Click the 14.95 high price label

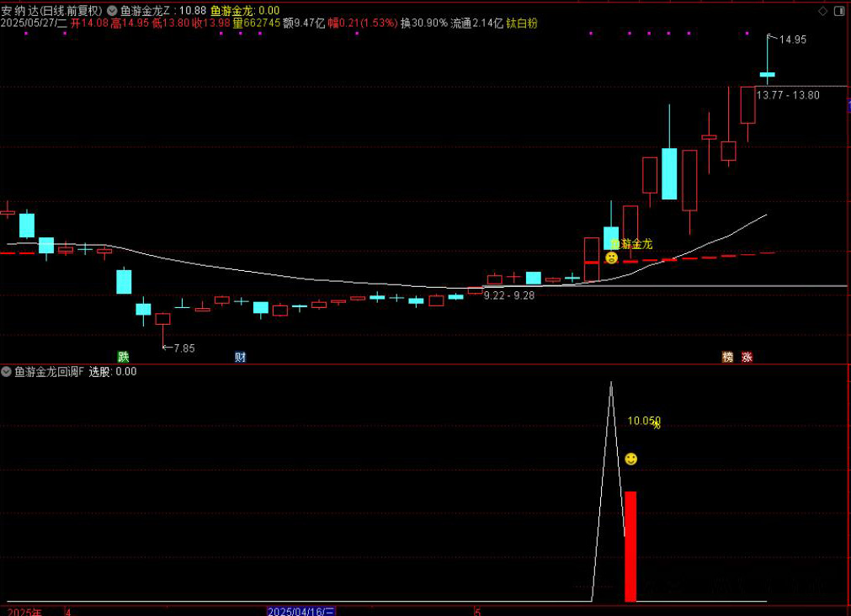pyautogui.click(x=792, y=40)
